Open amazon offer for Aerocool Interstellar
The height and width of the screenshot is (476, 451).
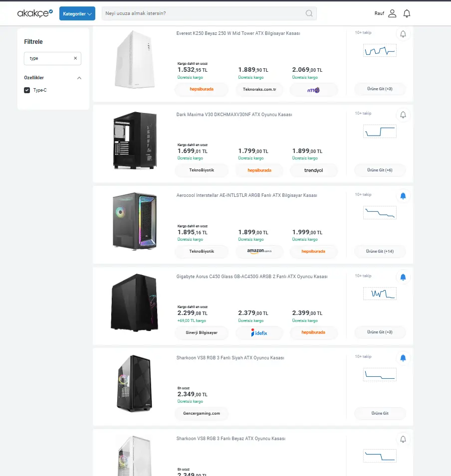tap(259, 251)
